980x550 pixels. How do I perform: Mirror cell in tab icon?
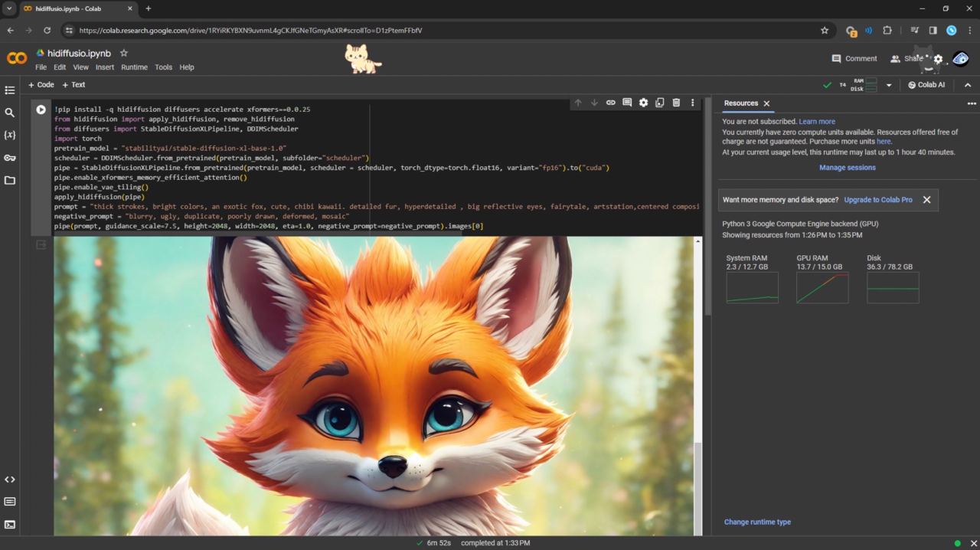tap(659, 103)
